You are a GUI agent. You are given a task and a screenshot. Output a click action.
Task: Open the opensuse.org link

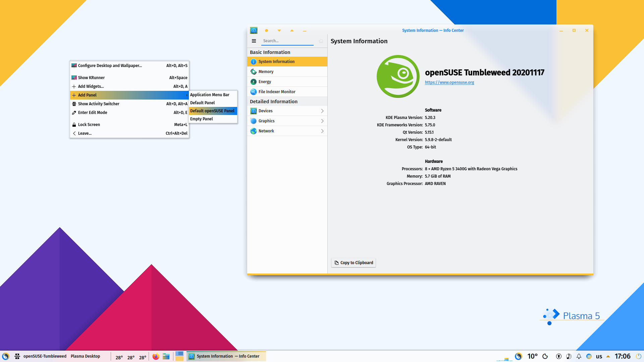[x=449, y=82]
